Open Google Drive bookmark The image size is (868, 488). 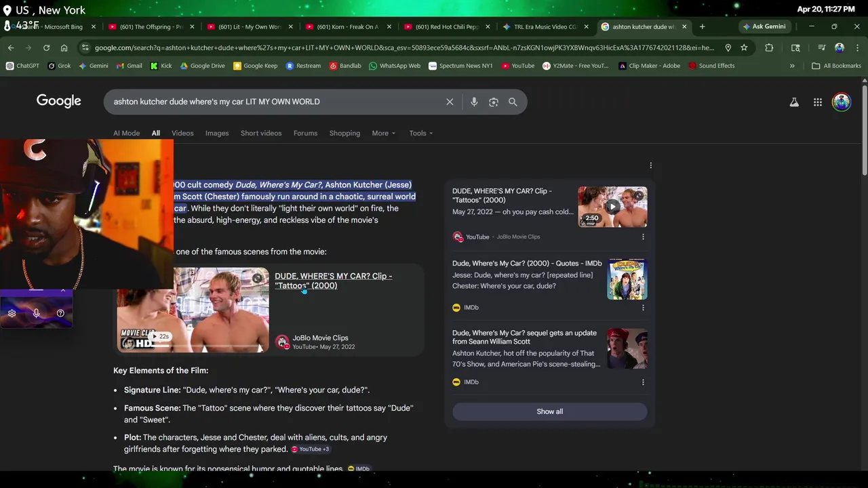tap(202, 66)
